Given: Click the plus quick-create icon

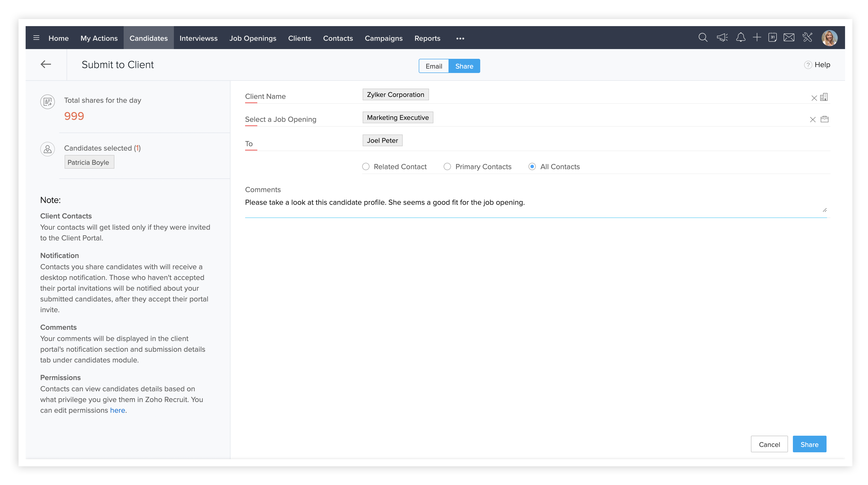Looking at the screenshot, I should click(757, 38).
